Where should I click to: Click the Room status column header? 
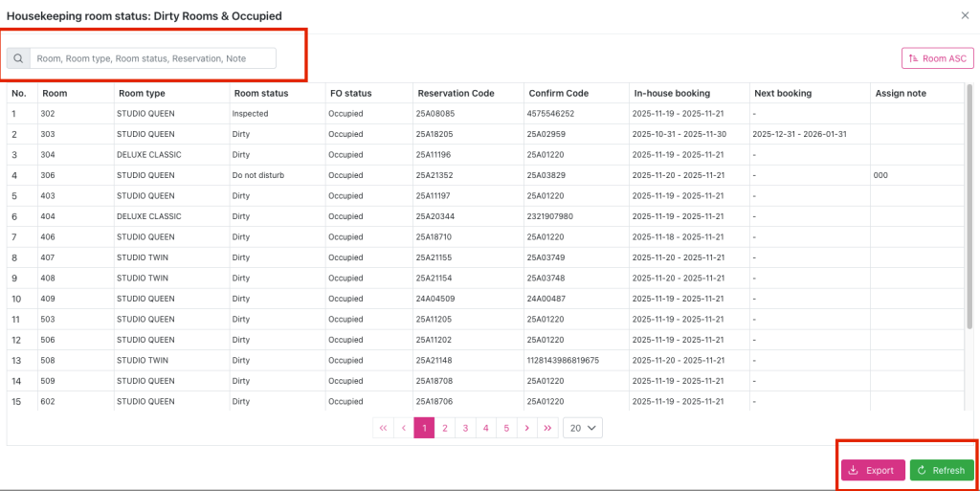point(261,93)
